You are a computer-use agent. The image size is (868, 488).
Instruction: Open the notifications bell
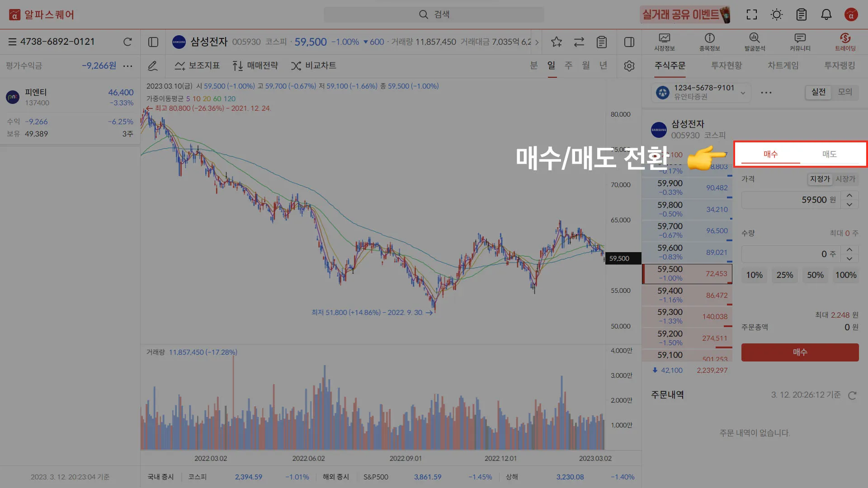tap(826, 14)
